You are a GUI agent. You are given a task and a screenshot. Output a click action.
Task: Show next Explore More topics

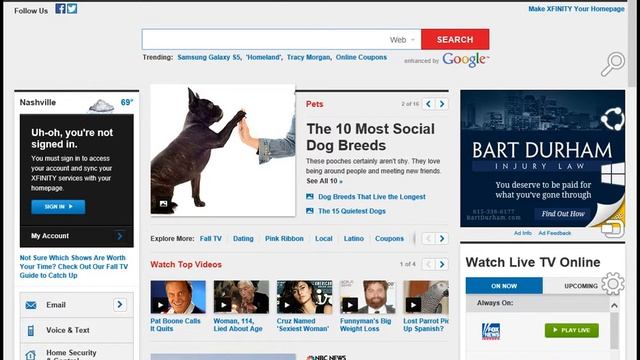point(442,238)
